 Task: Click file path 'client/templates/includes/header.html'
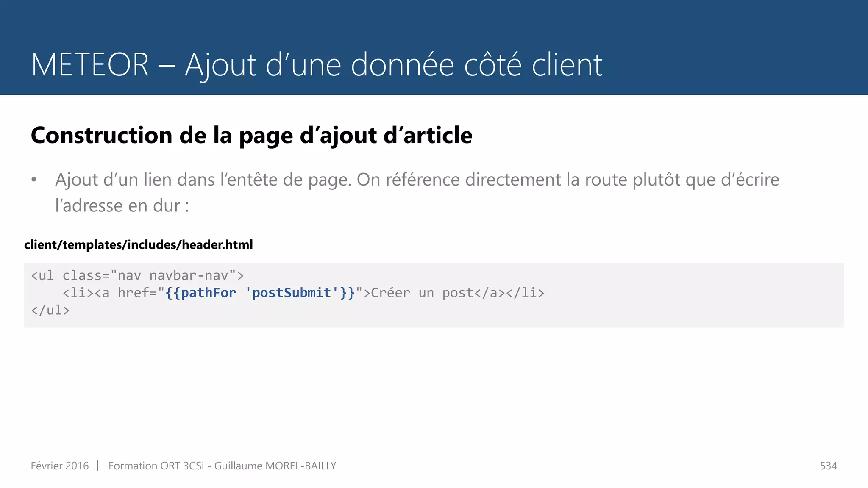[139, 245]
